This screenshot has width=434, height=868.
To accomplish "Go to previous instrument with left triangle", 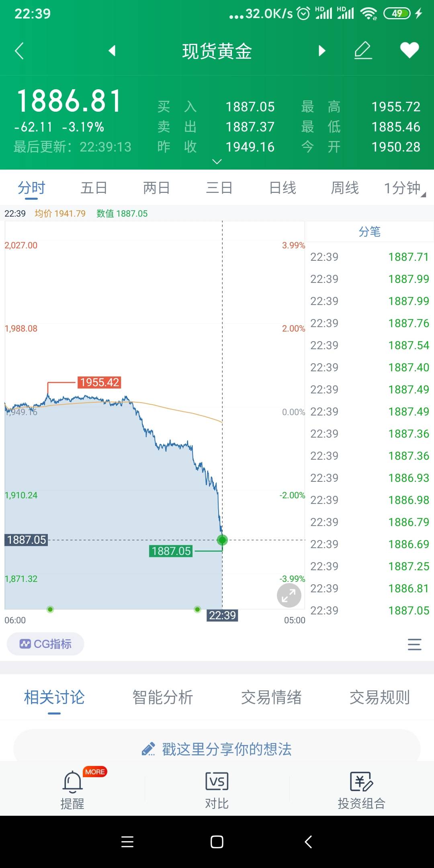I will [x=112, y=51].
